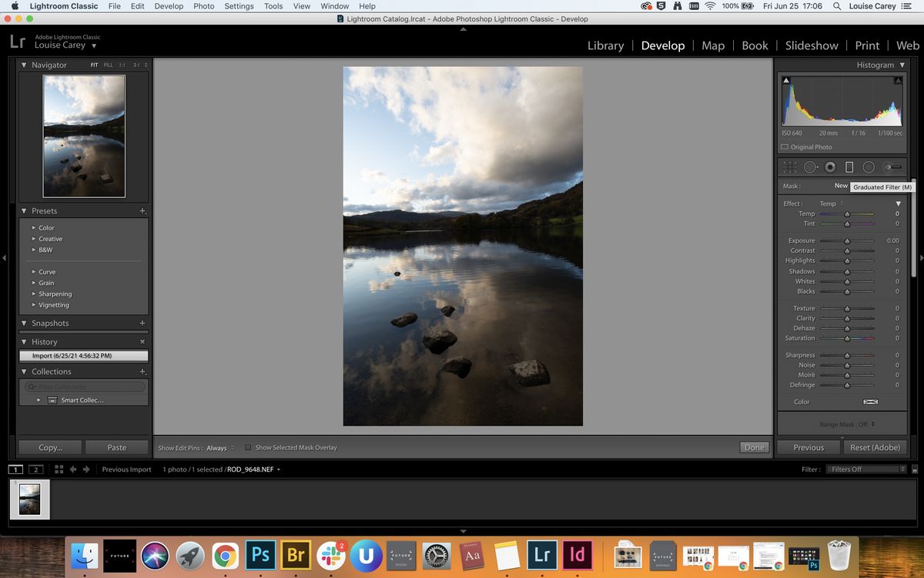Open the Red Eye Correction tool
This screenshot has height=578, width=924.
(831, 166)
